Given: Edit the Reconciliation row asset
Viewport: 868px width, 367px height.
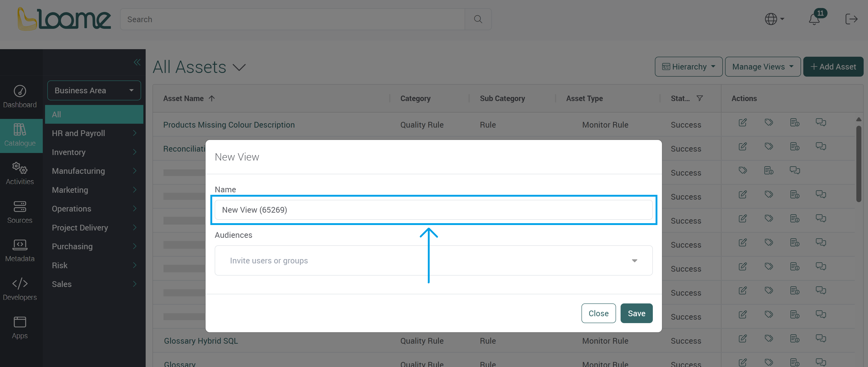Looking at the screenshot, I should click(743, 147).
